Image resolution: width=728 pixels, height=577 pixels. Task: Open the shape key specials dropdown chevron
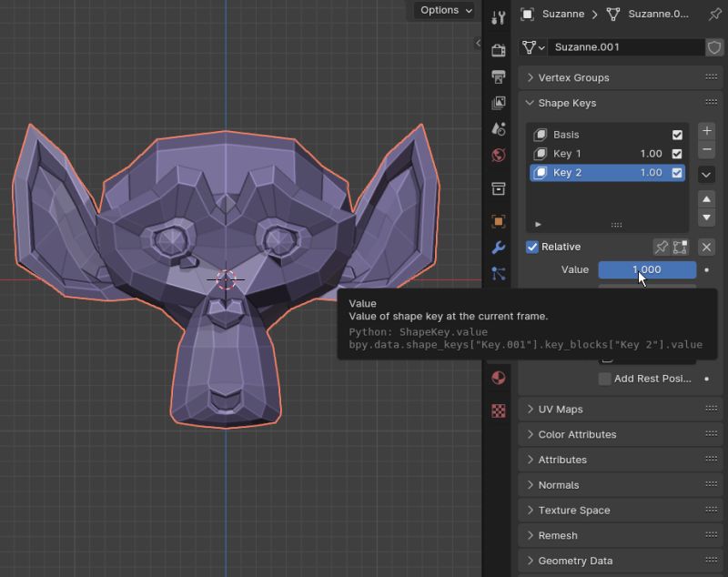pyautogui.click(x=707, y=174)
